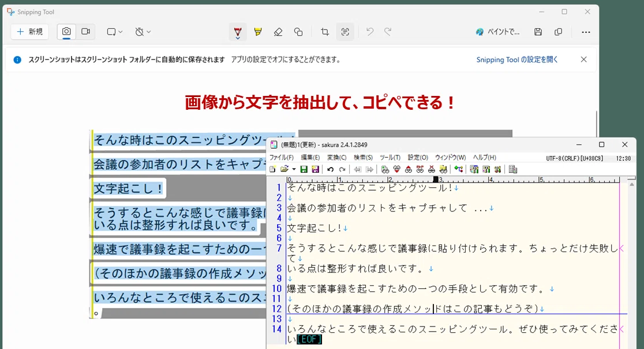Toggle the text actions OCR button

coord(345,32)
